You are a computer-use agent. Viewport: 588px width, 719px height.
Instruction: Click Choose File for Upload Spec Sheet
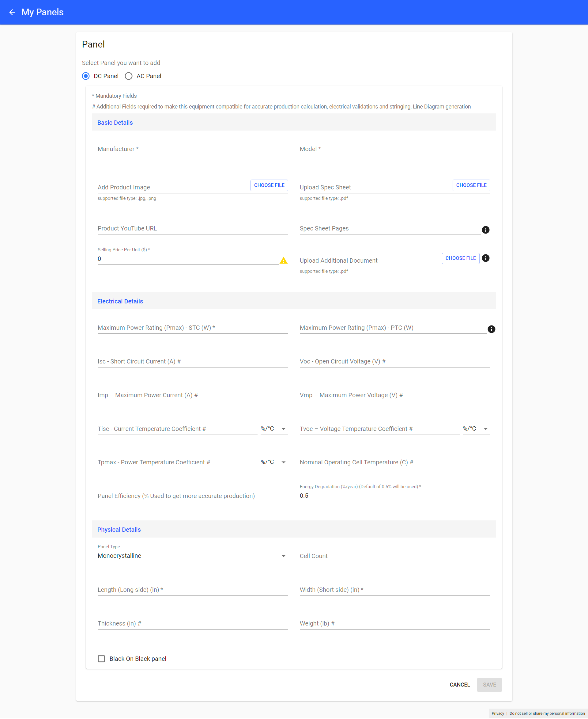tap(471, 185)
